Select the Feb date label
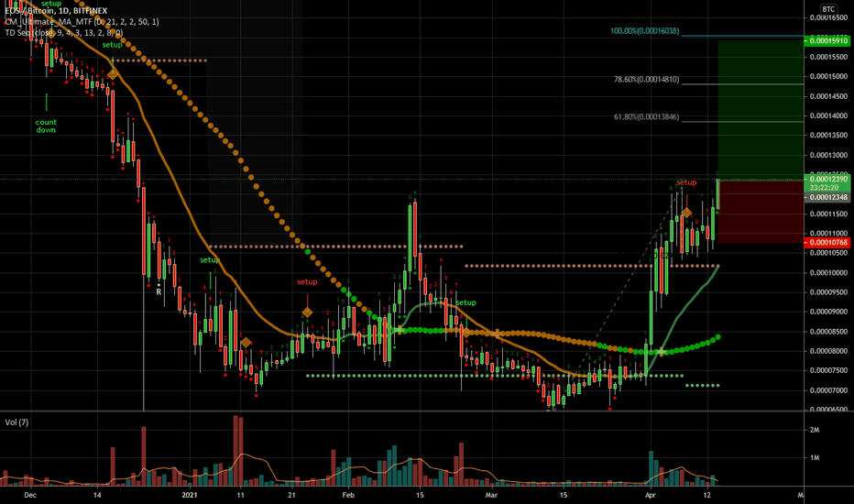Viewport: 854px width, 504px height. [x=348, y=495]
